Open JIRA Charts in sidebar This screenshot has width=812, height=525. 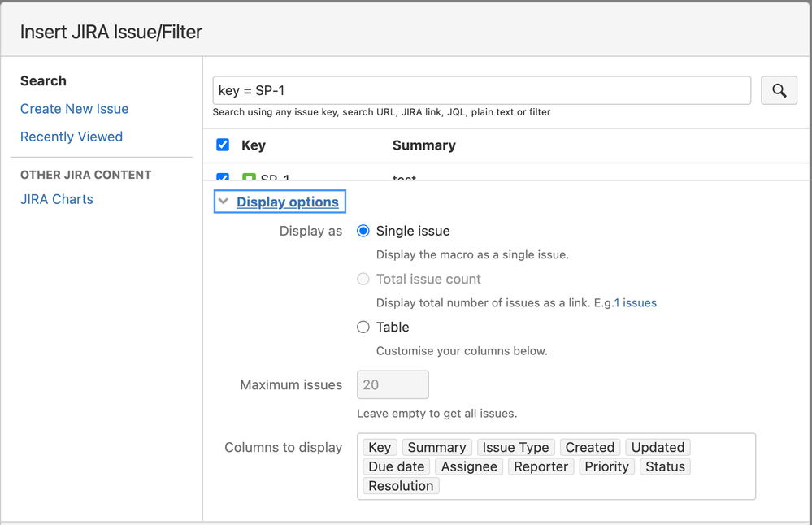[57, 199]
